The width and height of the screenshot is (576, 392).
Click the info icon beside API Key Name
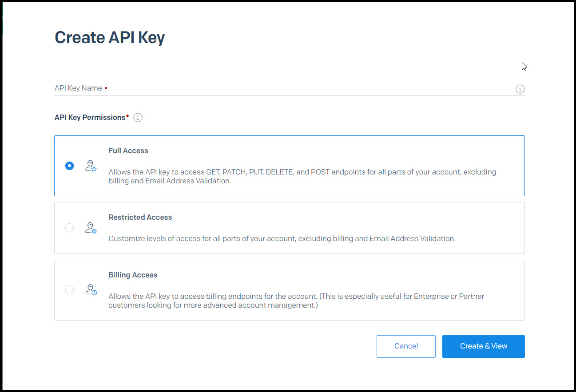[520, 89]
